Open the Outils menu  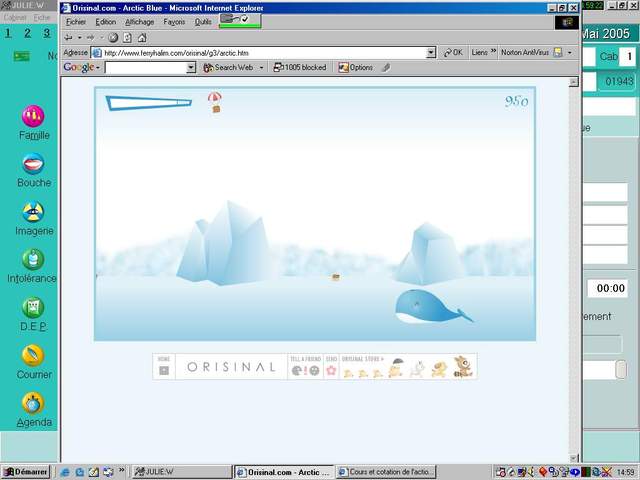pos(203,22)
